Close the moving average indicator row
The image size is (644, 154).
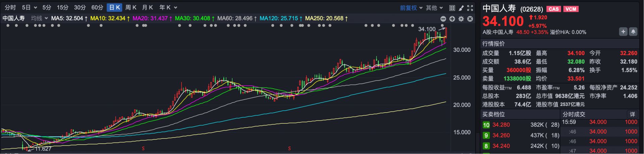coord(470,19)
